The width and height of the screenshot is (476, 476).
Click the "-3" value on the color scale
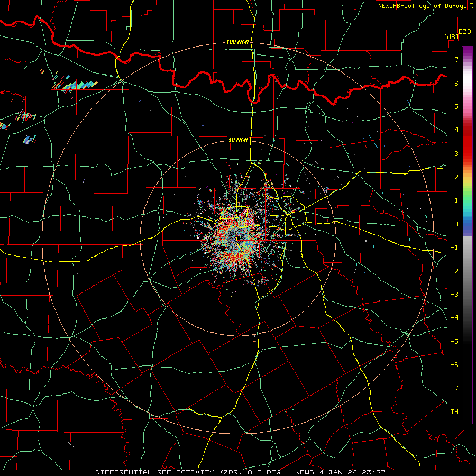tap(454, 295)
